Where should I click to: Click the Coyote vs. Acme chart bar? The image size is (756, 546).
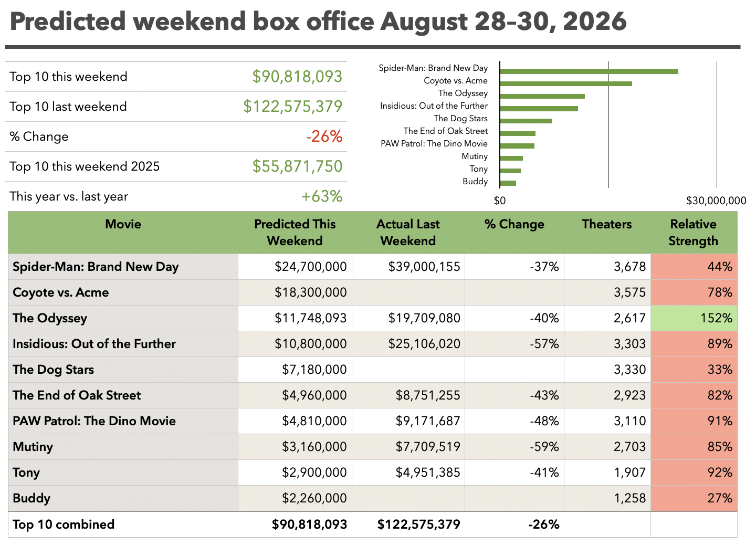(x=566, y=83)
